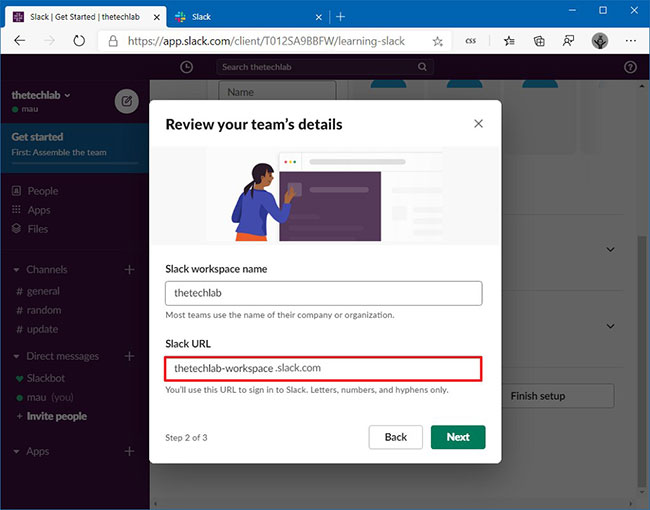Click the compose new message icon
650x510 pixels.
pos(126,101)
